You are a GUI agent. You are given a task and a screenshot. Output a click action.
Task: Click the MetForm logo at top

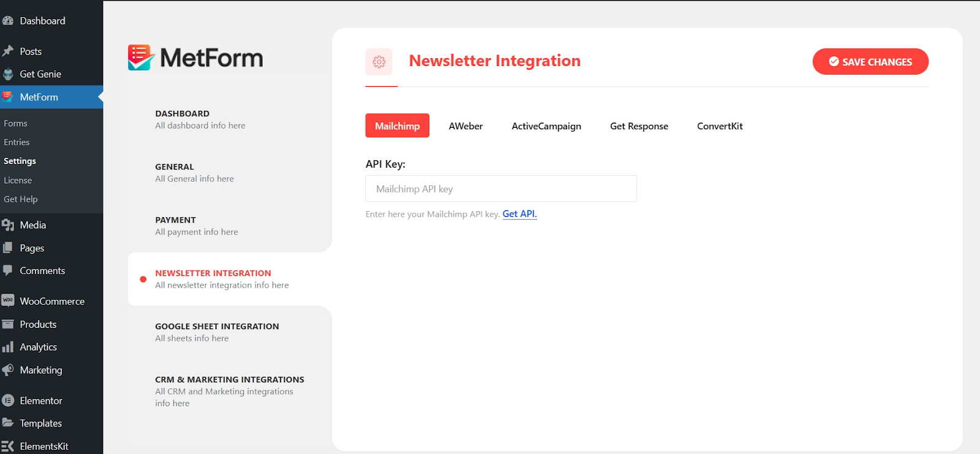click(x=195, y=58)
